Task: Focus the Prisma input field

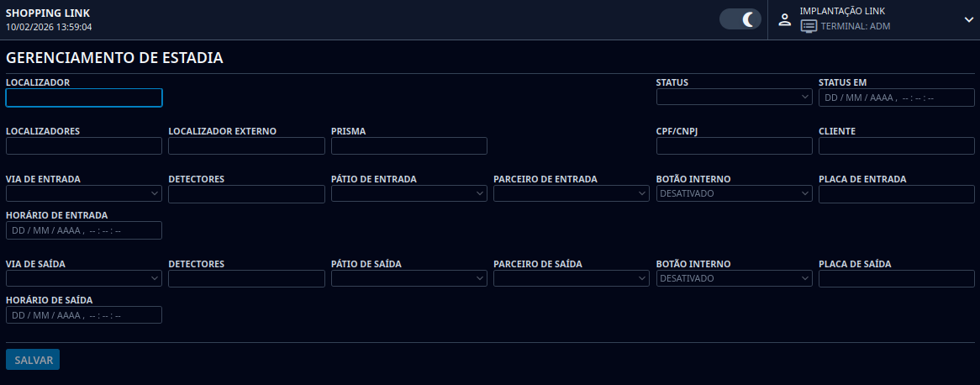Action: [x=409, y=146]
